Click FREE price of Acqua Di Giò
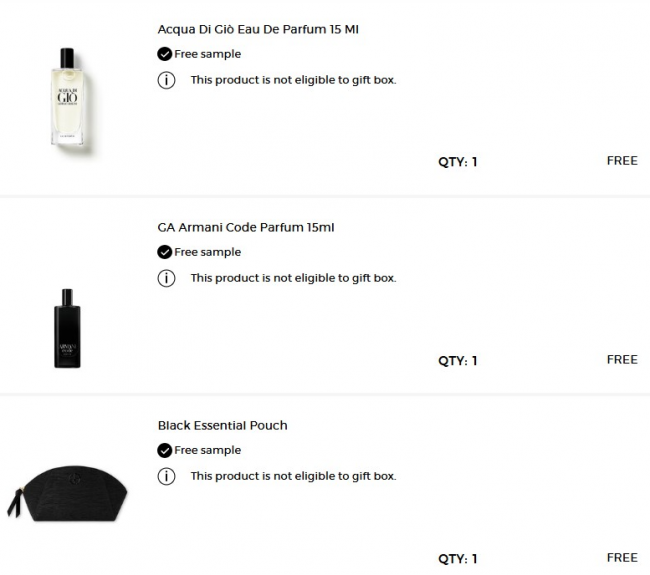 pyautogui.click(x=621, y=161)
